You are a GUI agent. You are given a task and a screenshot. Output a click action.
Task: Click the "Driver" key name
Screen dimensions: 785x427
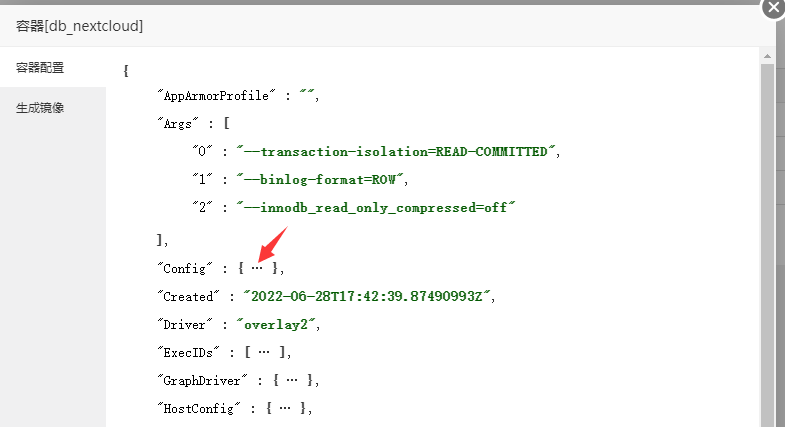coord(184,325)
